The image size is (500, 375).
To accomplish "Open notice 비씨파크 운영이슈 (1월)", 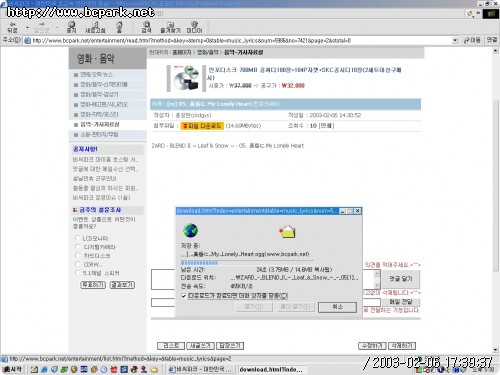I will [x=101, y=198].
